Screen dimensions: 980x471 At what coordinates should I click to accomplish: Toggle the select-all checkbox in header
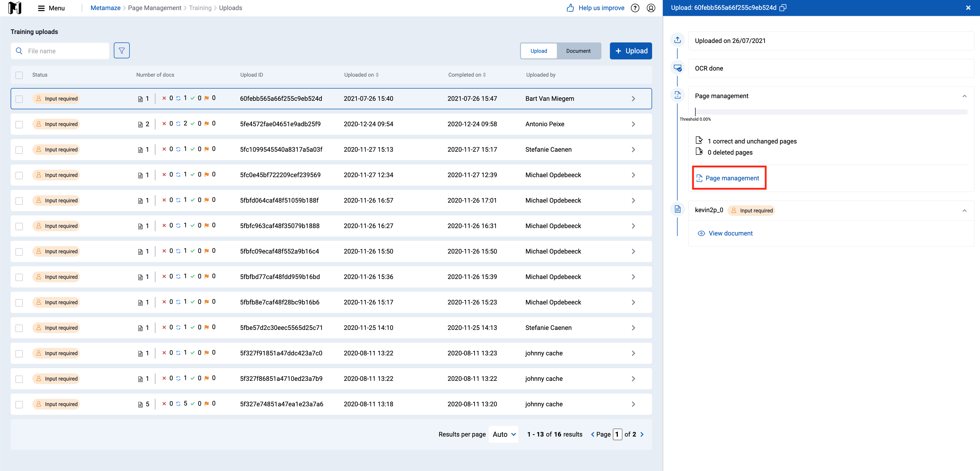pos(19,75)
